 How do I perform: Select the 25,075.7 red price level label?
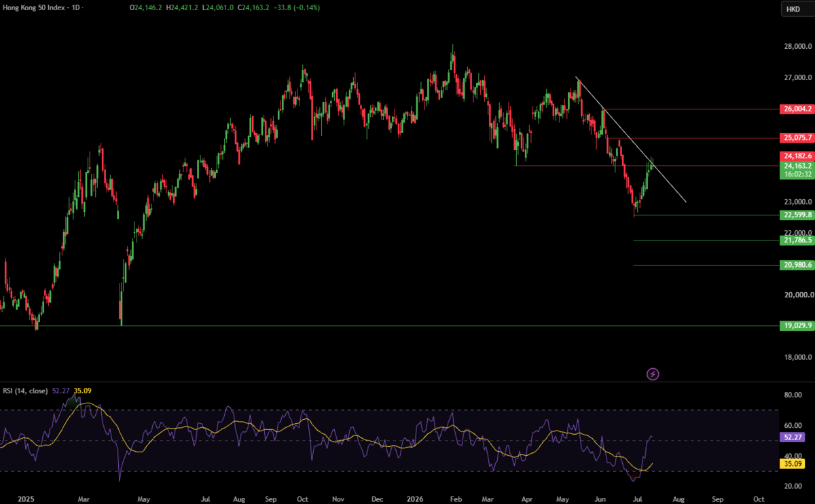point(797,138)
